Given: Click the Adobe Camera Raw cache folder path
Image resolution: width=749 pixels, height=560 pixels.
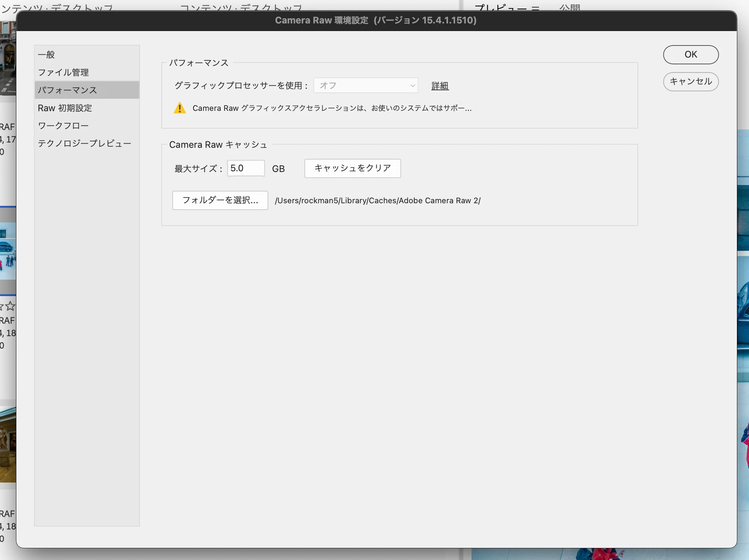Looking at the screenshot, I should [x=377, y=201].
